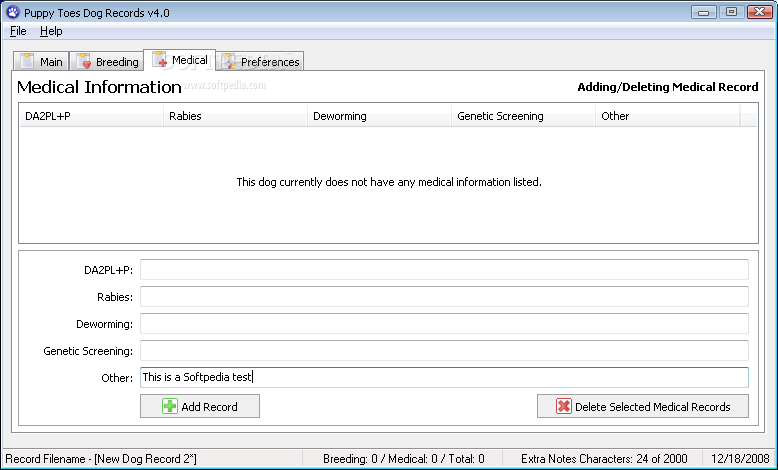Click the Main tab notepad icon
778x470 pixels.
pos(27,61)
